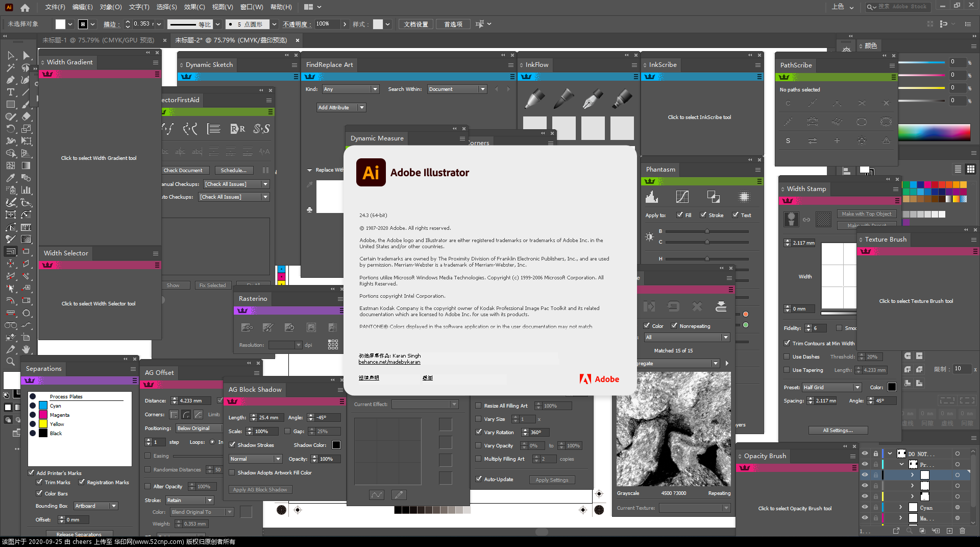
Task: Open the 'Search Within: Document' dropdown
Action: (457, 89)
